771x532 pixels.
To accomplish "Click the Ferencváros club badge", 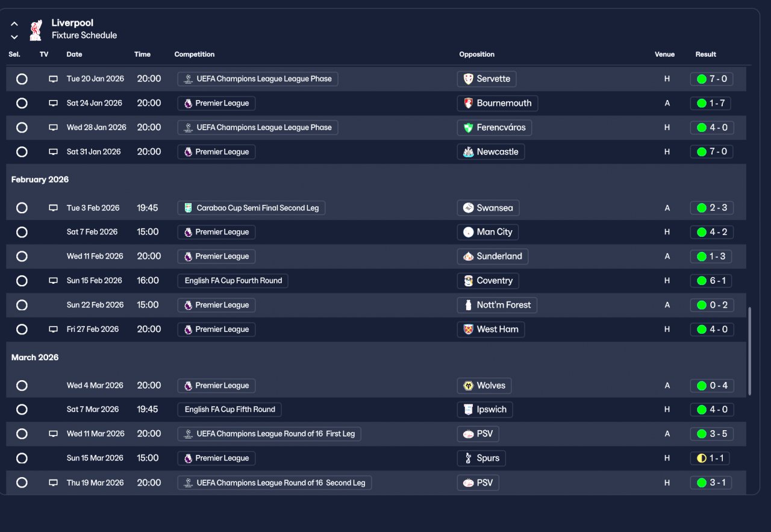I will 468,128.
